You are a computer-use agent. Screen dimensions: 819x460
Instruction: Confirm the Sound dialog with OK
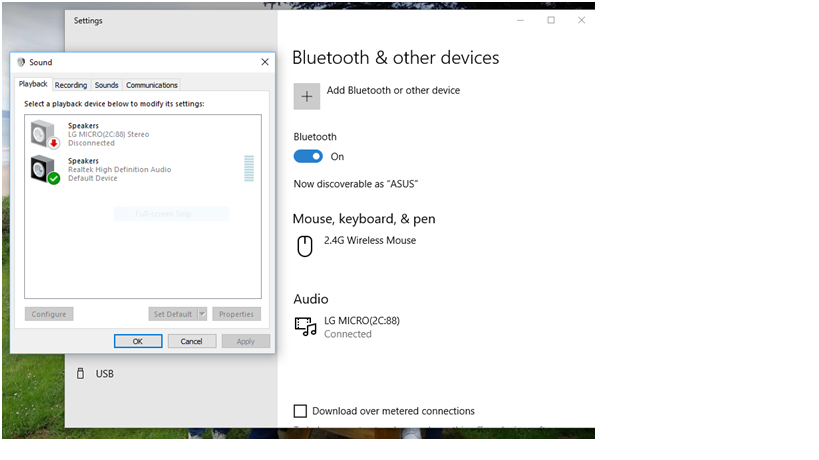[138, 341]
